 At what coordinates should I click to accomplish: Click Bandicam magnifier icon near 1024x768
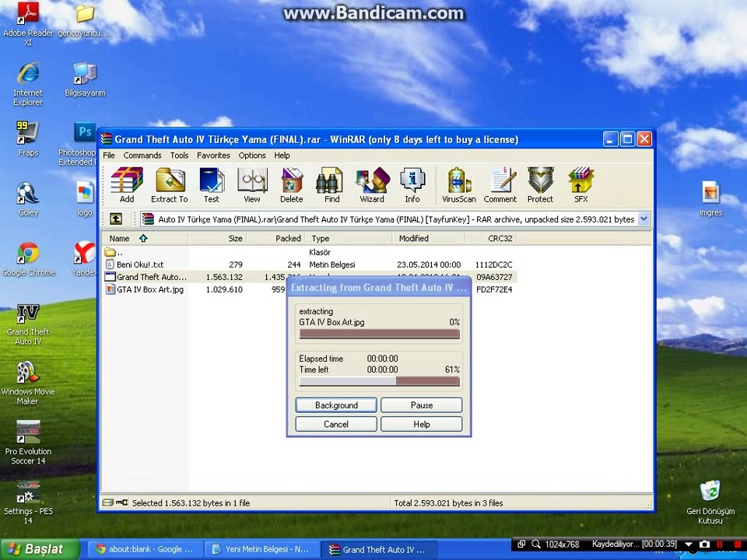(x=536, y=544)
